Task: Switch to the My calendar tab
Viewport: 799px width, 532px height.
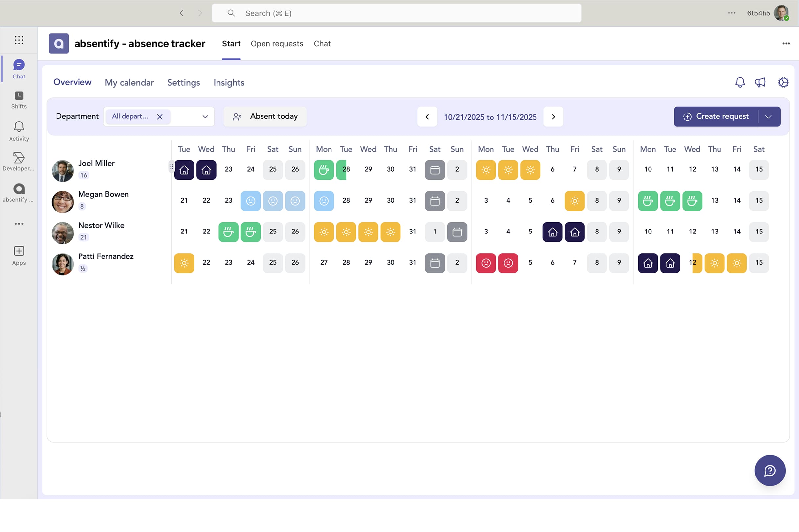Action: pos(129,82)
